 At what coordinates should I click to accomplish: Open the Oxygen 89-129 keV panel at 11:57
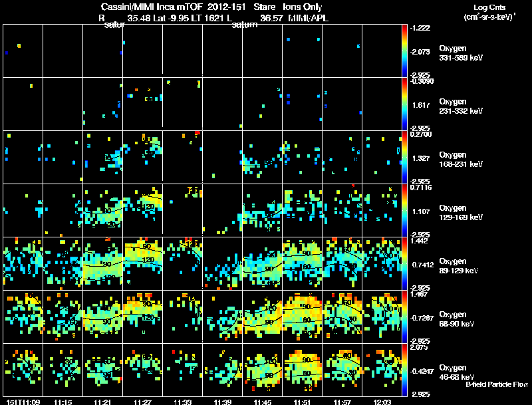click(x=342, y=263)
